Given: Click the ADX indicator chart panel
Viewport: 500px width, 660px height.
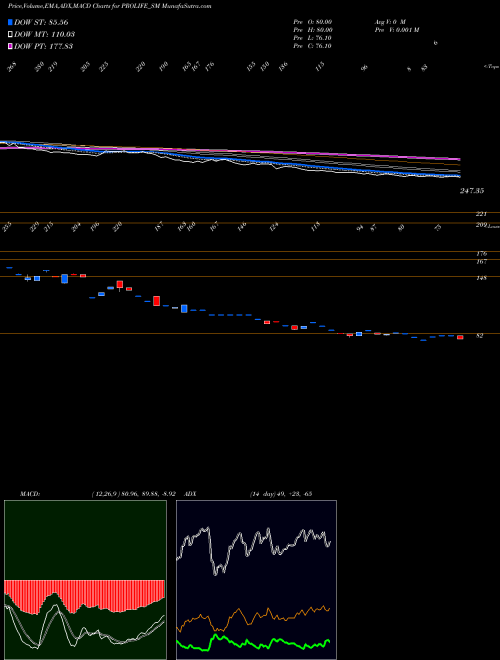Looking at the screenshot, I should click(x=256, y=580).
